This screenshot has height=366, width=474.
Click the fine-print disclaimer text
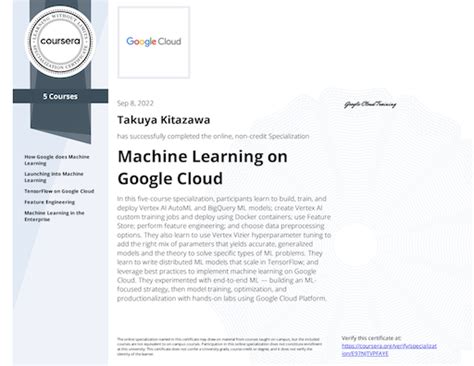coord(219,347)
